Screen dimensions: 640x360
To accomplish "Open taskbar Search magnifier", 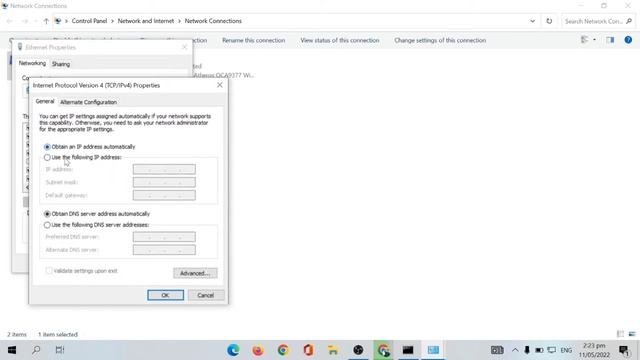I will pyautogui.click(x=36, y=350).
